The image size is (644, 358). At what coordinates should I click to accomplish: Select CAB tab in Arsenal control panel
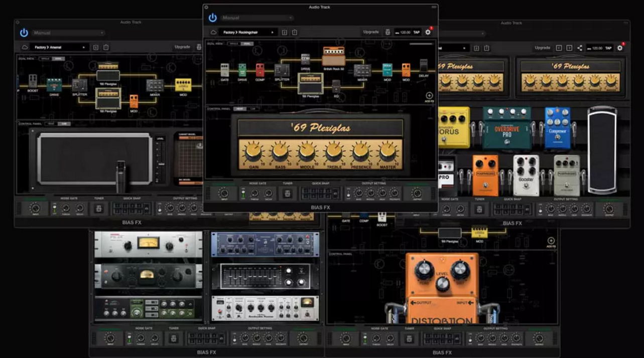[64, 124]
